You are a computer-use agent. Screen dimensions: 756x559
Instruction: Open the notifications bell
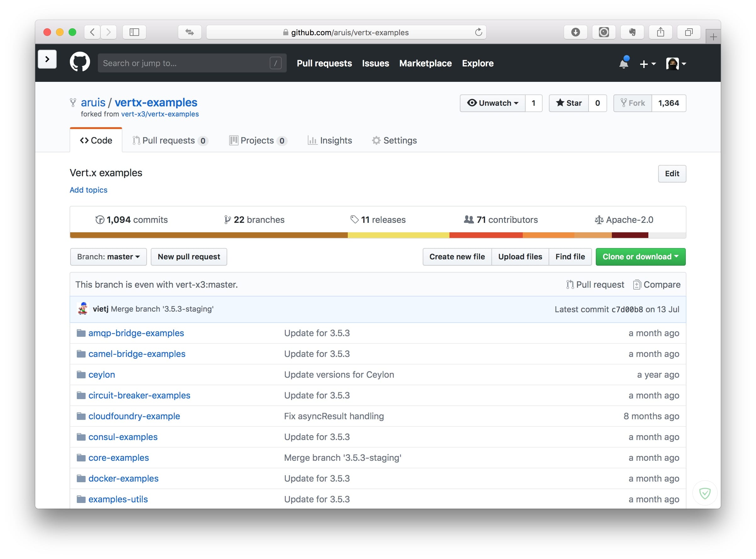tap(623, 63)
